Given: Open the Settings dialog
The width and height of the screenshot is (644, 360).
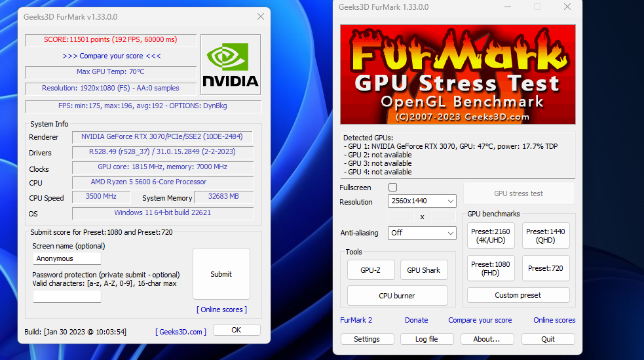Looking at the screenshot, I should (367, 339).
